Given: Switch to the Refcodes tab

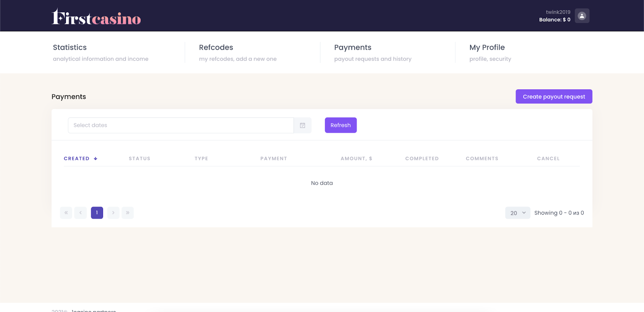Looking at the screenshot, I should 216,48.
